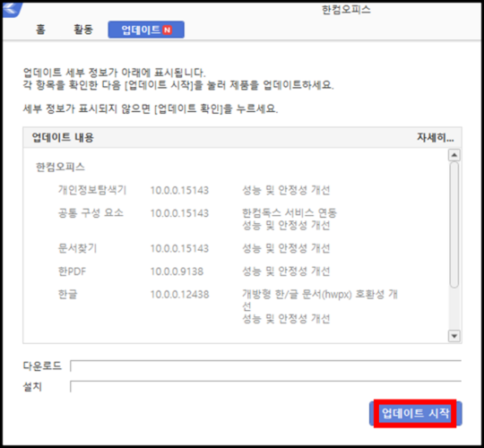The image size is (484, 448).
Task: Click the 업데이트 내용 header
Action: click(x=63, y=138)
